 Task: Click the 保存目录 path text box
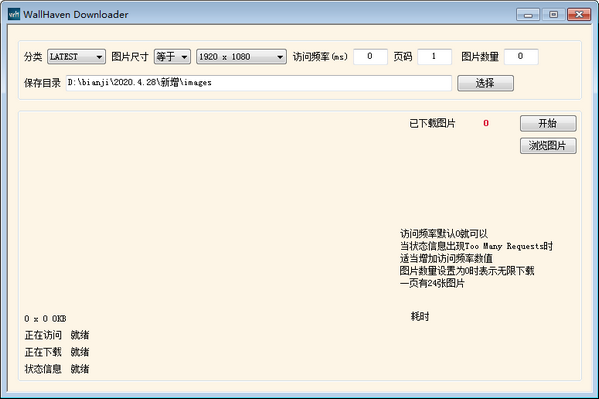coord(259,83)
